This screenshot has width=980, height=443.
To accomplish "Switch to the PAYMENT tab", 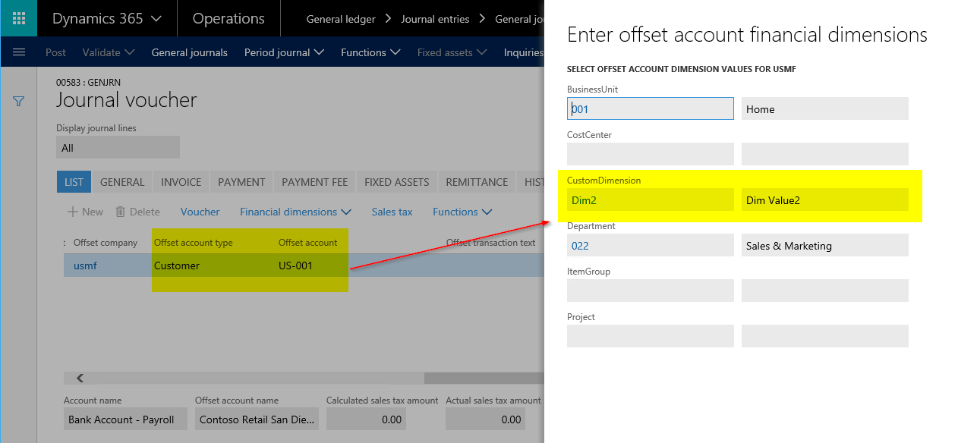I will (241, 182).
